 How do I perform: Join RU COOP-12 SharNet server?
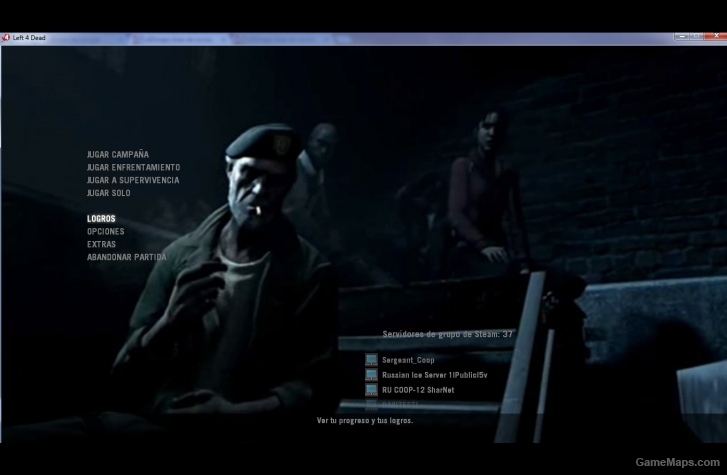pyautogui.click(x=418, y=390)
